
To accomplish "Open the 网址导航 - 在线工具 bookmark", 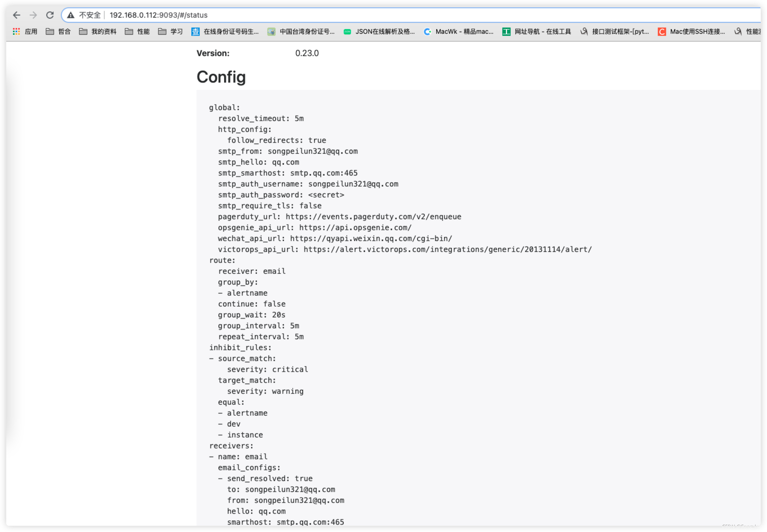I will pyautogui.click(x=537, y=31).
